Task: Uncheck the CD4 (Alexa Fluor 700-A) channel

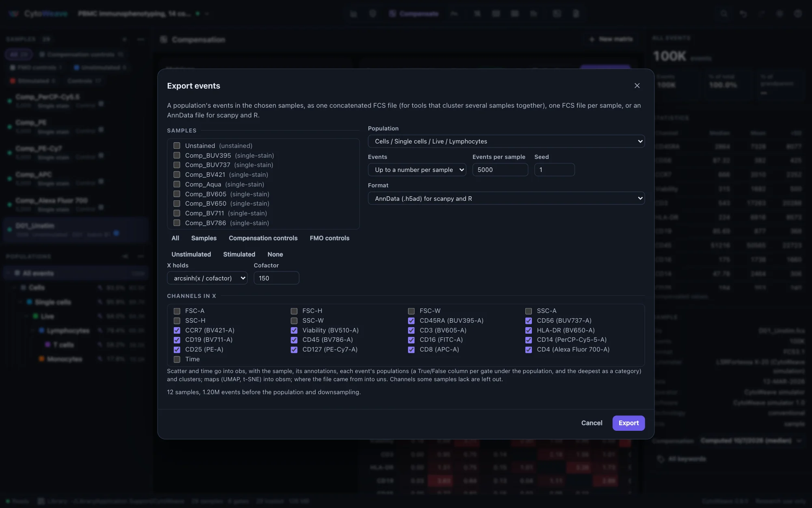Action: click(528, 350)
